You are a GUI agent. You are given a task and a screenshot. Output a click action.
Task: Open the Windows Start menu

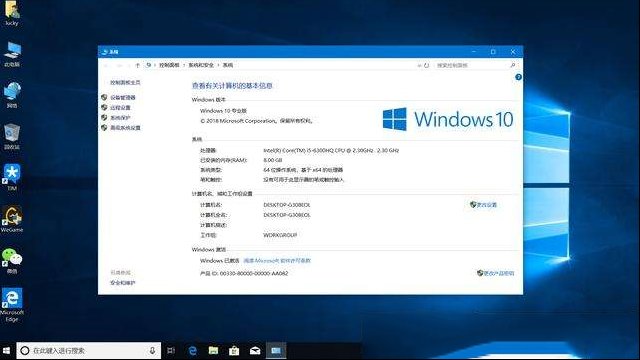(7, 351)
